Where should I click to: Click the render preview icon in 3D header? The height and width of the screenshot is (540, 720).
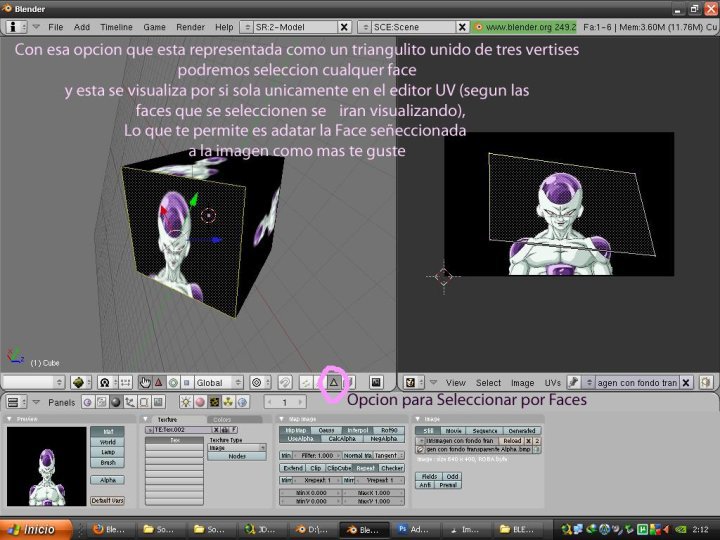coord(376,382)
